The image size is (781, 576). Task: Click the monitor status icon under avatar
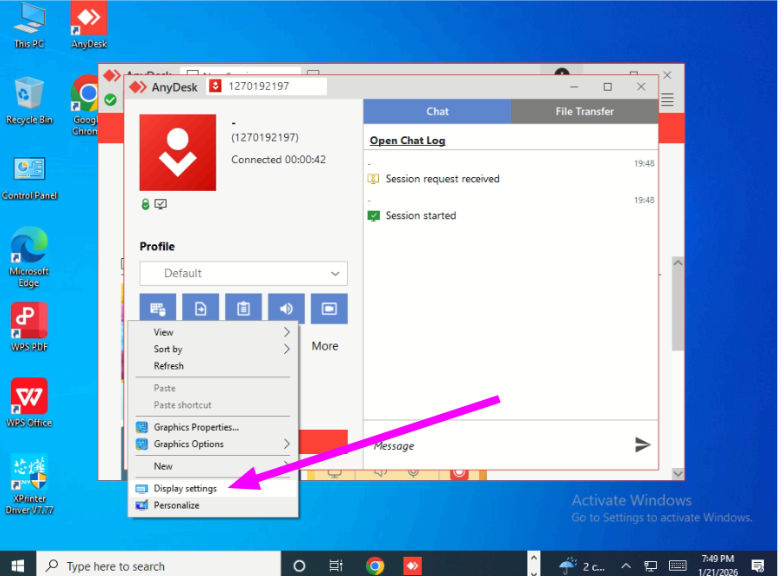tap(160, 204)
